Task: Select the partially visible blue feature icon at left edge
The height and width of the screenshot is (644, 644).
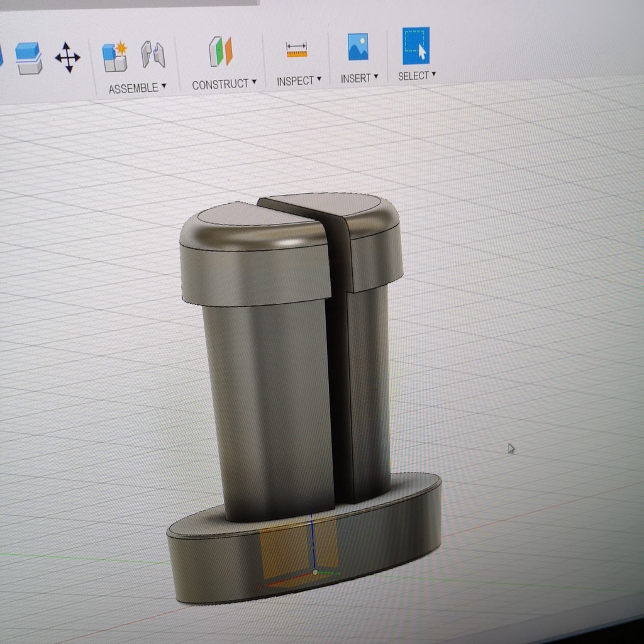Action: tap(2, 53)
